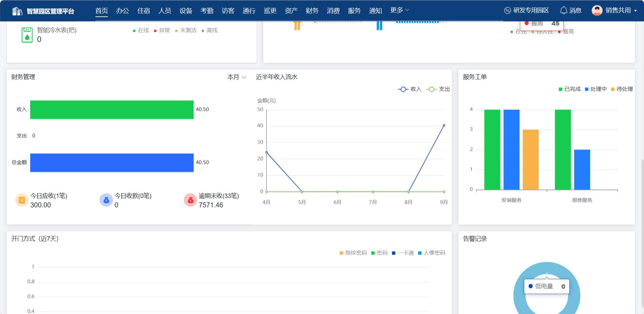Toggle 指纹密码 series in 开门方式 legend
The image size is (644, 314).
[x=353, y=253]
